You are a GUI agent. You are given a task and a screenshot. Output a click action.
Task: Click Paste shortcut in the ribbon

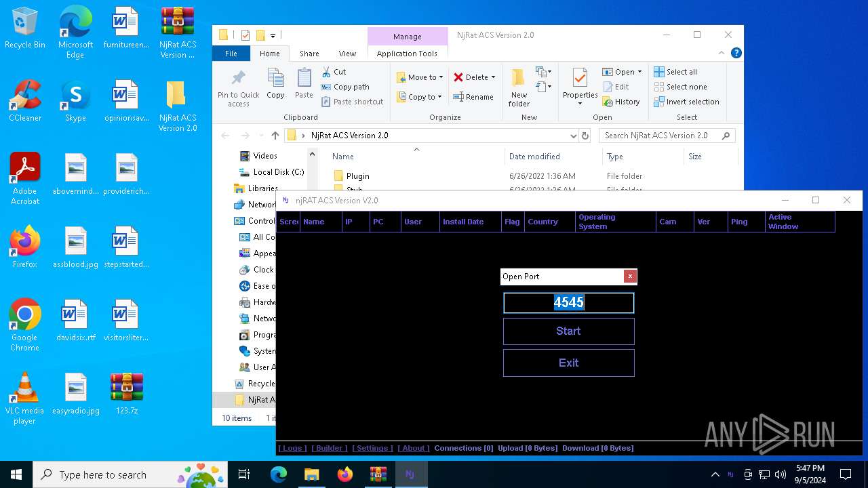[x=352, y=102]
